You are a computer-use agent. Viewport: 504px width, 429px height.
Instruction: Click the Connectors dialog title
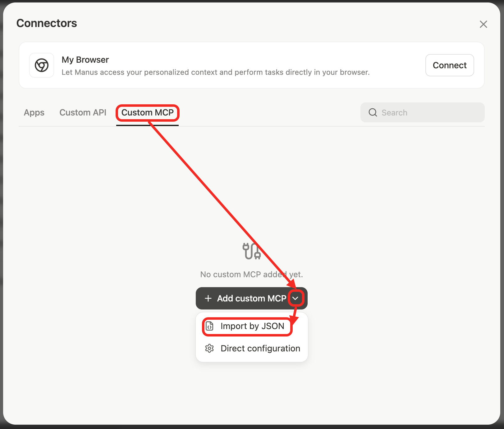click(x=47, y=23)
